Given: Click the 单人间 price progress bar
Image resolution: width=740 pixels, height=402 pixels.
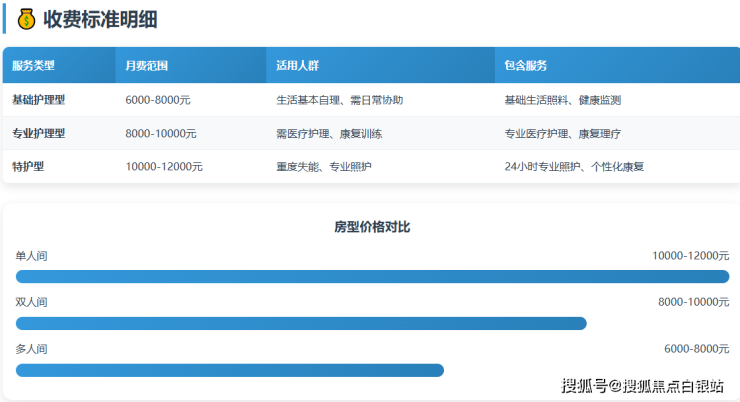Looking at the screenshot, I should [x=372, y=277].
